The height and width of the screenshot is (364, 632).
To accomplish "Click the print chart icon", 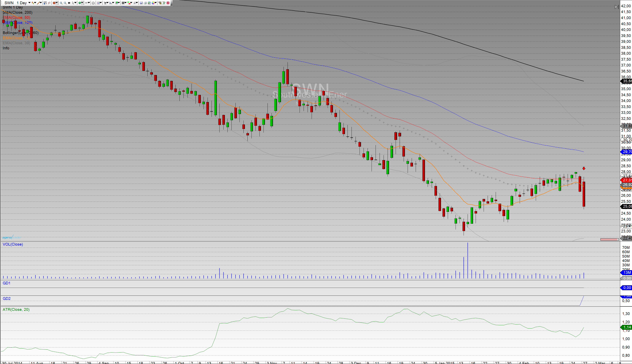I will 145,3.
